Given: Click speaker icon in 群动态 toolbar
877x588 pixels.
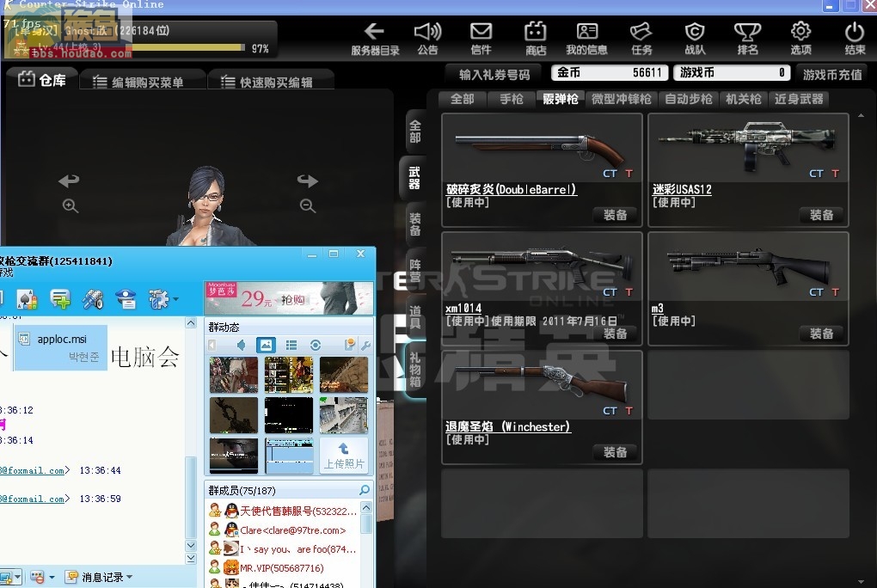Looking at the screenshot, I should 241,346.
